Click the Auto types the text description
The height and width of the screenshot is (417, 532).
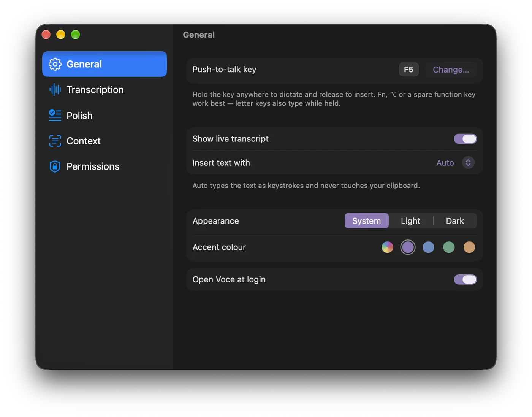306,186
